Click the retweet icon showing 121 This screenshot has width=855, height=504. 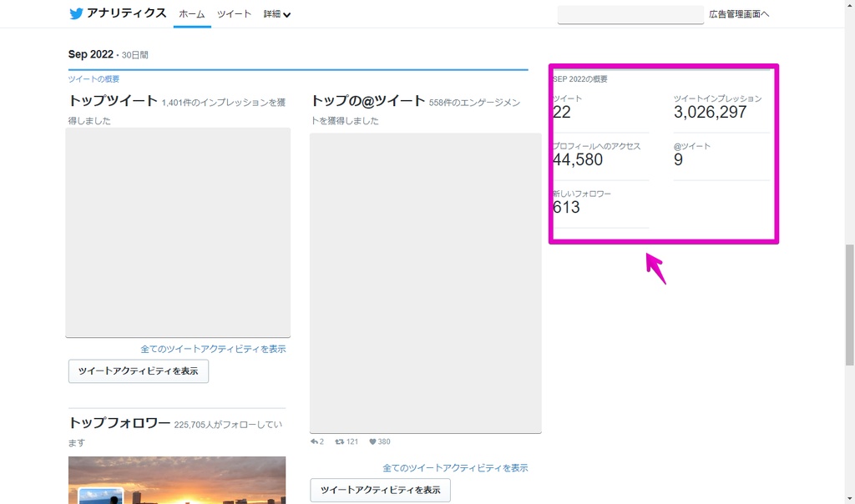click(x=340, y=441)
